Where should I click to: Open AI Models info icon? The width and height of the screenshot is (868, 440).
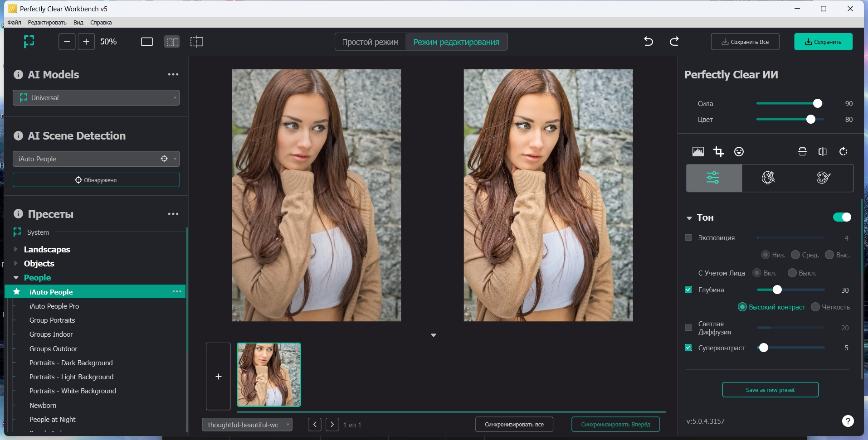click(x=18, y=74)
